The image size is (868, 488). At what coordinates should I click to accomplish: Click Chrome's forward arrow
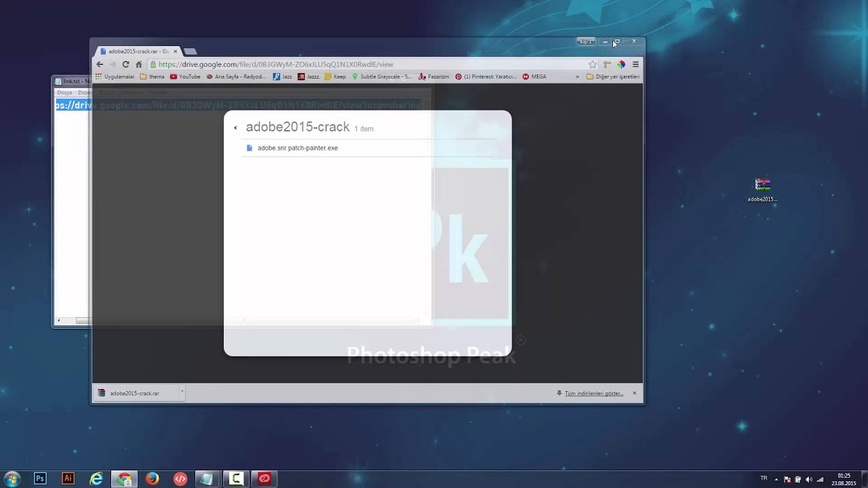(x=113, y=64)
